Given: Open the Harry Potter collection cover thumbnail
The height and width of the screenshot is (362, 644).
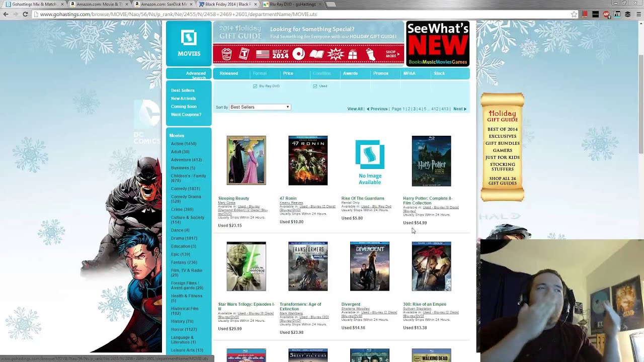Looking at the screenshot, I should pyautogui.click(x=431, y=161).
